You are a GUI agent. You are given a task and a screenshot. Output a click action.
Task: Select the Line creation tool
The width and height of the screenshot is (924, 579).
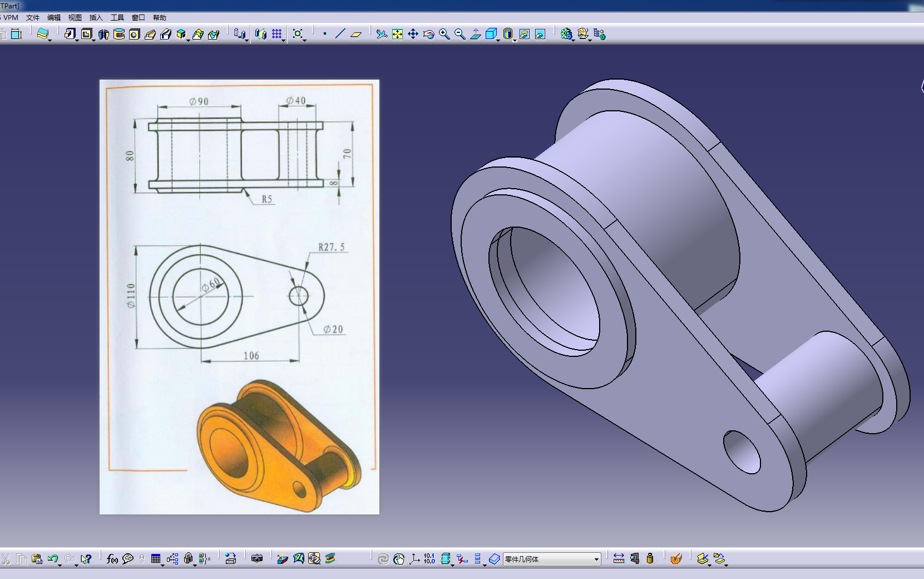[x=340, y=34]
